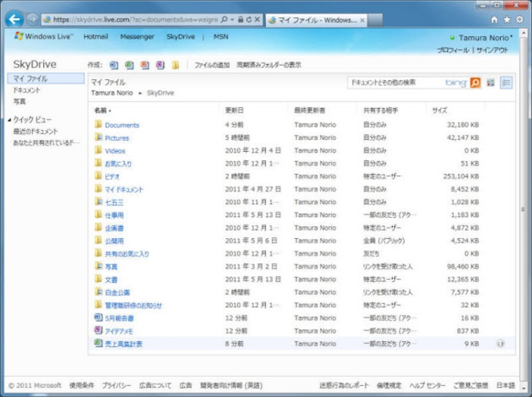The height and width of the screenshot is (397, 532).
Task: Create a new folder from toolbar
Action: point(176,65)
